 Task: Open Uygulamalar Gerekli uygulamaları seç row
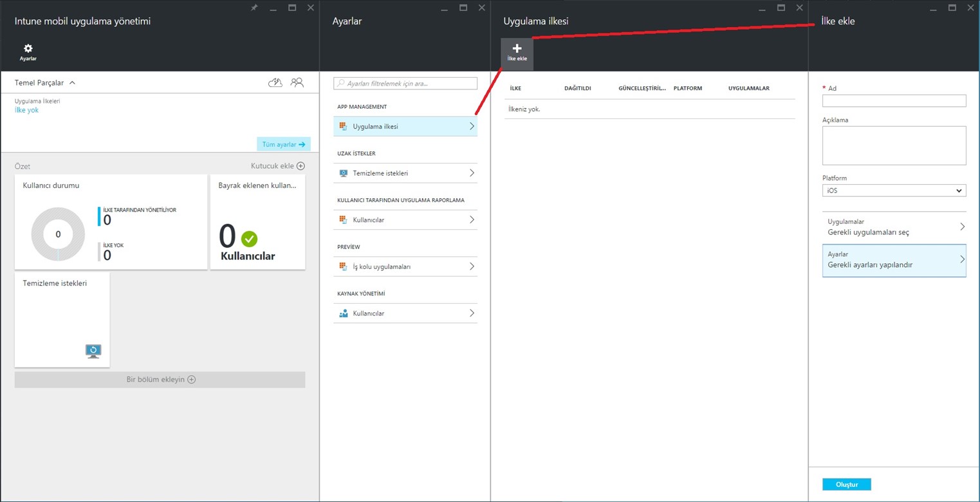coord(894,227)
